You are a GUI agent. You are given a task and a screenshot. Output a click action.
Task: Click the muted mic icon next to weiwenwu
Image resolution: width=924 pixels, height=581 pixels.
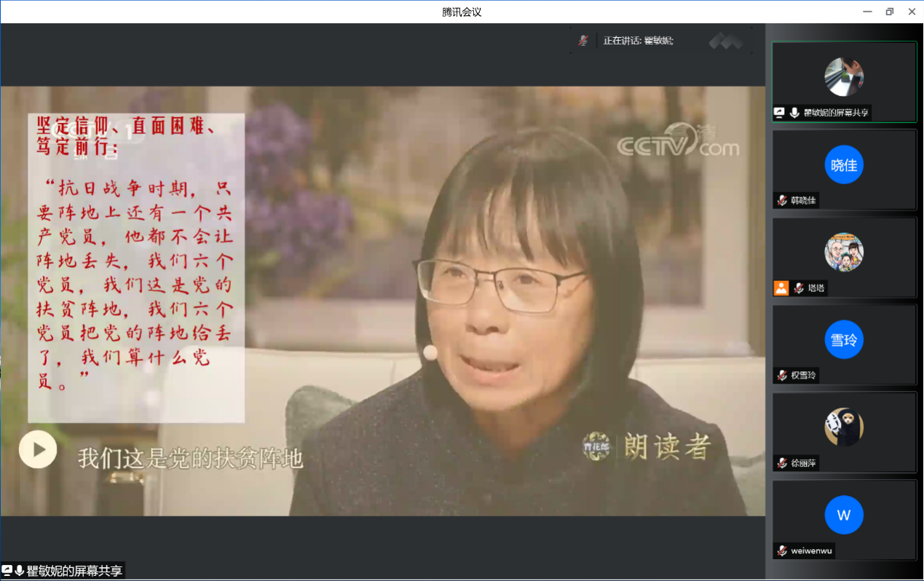tap(781, 551)
